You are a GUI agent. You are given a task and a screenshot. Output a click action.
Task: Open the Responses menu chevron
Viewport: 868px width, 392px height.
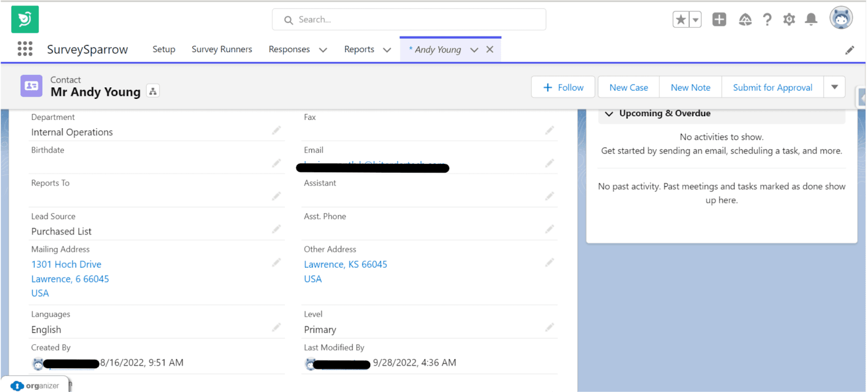click(x=323, y=50)
